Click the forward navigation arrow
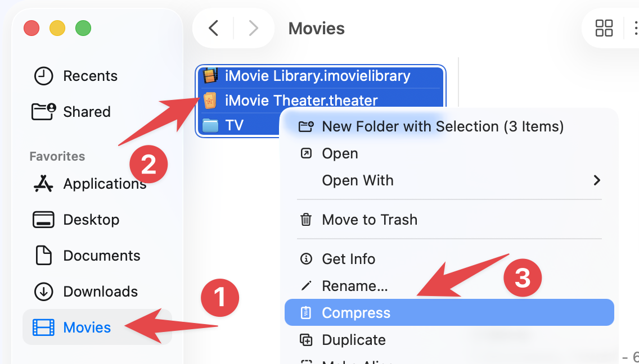The image size is (639, 364). pyautogui.click(x=253, y=28)
